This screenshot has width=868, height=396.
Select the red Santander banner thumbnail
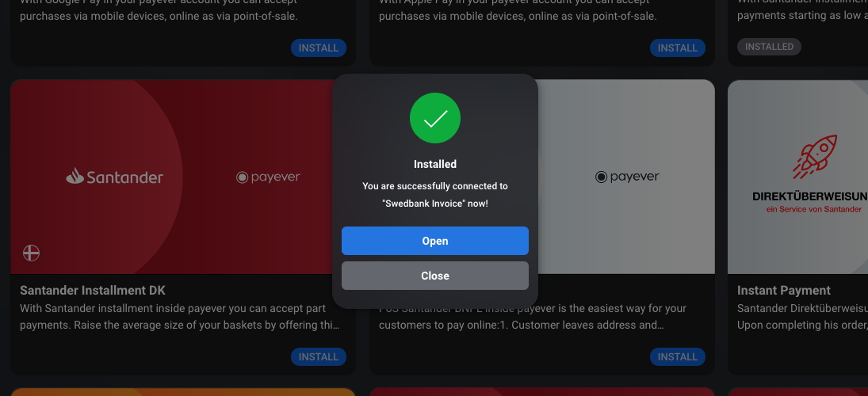171,177
